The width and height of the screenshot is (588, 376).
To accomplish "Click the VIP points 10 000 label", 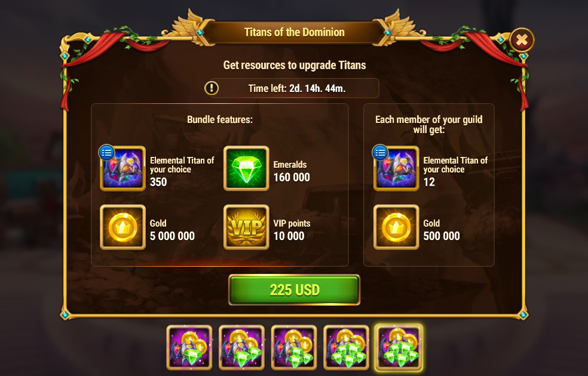I will (292, 230).
